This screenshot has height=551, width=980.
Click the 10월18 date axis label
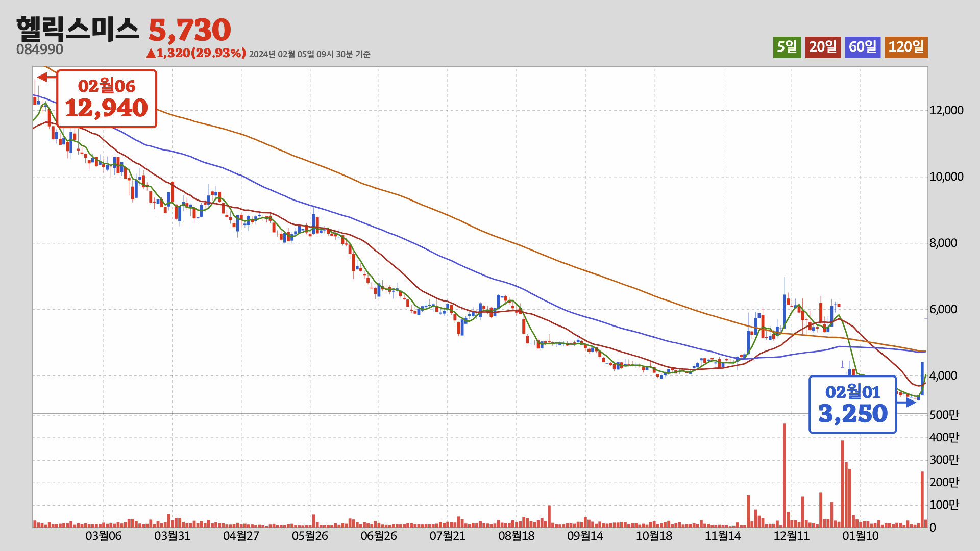654,536
